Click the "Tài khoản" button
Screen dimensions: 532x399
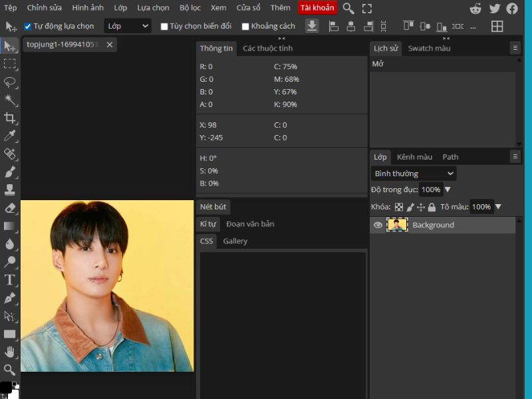point(317,8)
